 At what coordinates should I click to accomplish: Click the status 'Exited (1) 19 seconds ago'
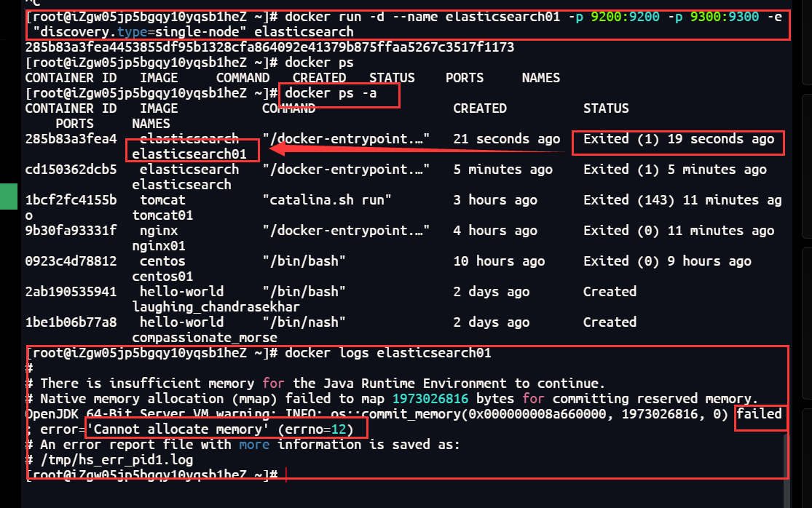tap(679, 139)
